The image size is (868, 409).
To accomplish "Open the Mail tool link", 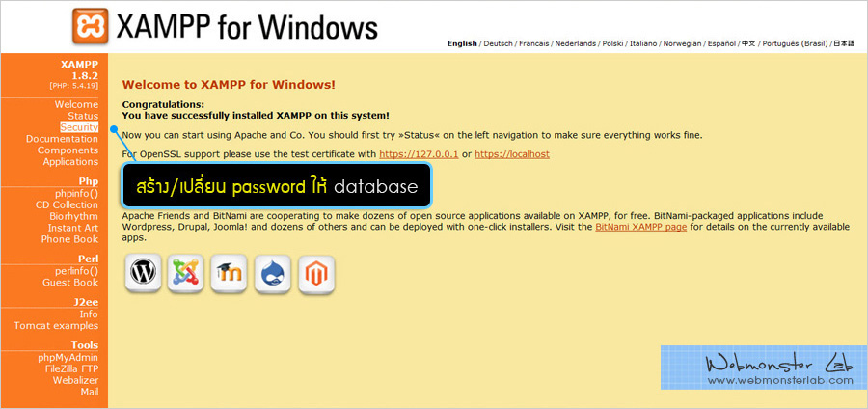I will coord(90,392).
